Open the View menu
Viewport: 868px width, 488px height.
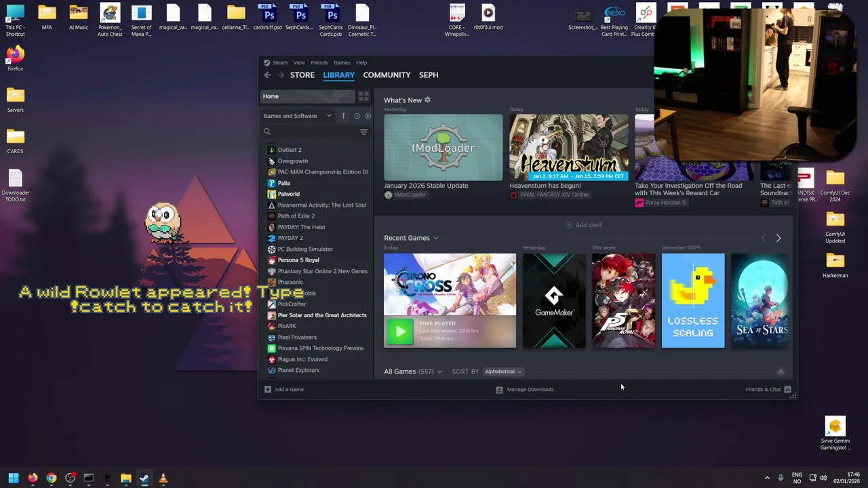click(x=299, y=62)
